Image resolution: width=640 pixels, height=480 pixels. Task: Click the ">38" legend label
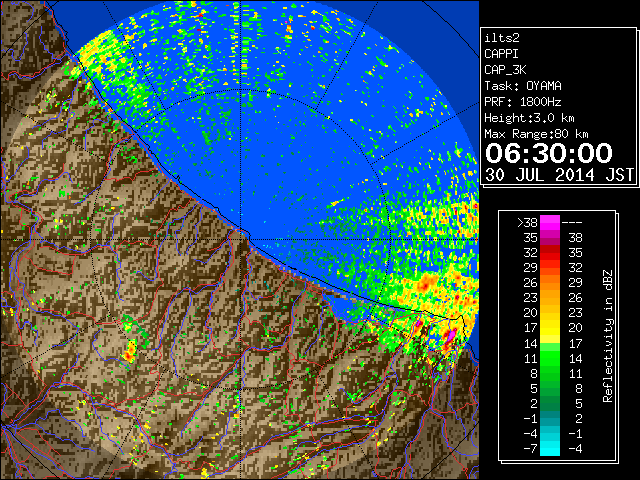[x=527, y=223]
